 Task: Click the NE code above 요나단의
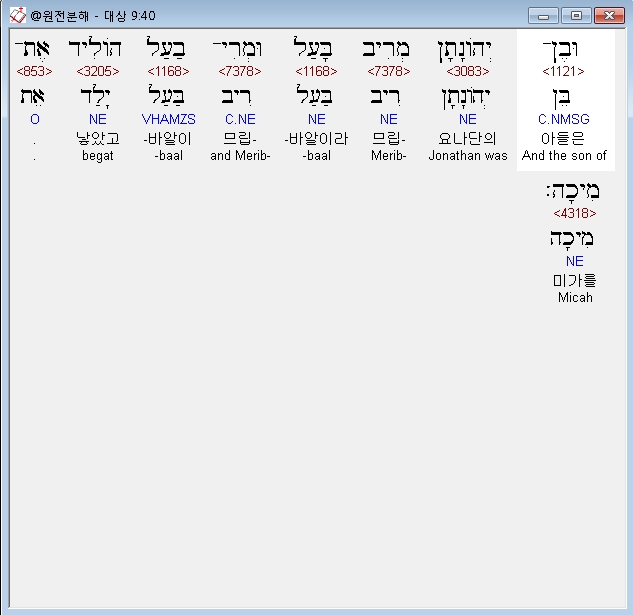click(467, 119)
